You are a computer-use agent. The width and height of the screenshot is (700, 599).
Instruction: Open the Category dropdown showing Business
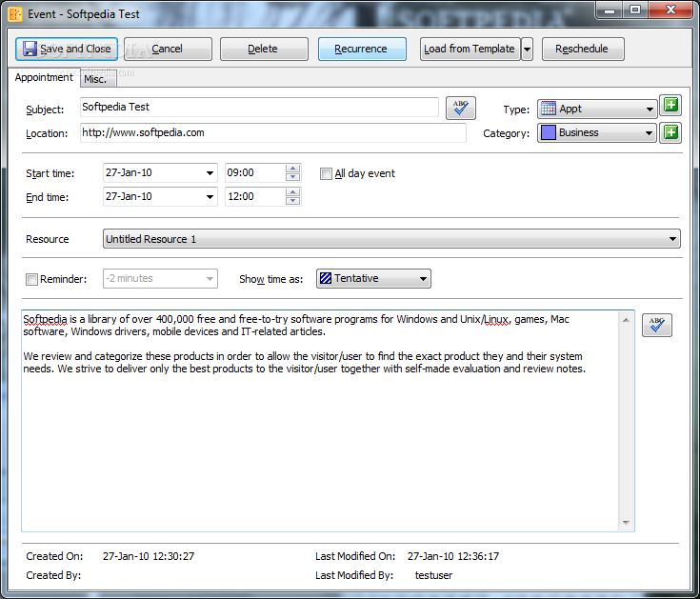coord(597,132)
